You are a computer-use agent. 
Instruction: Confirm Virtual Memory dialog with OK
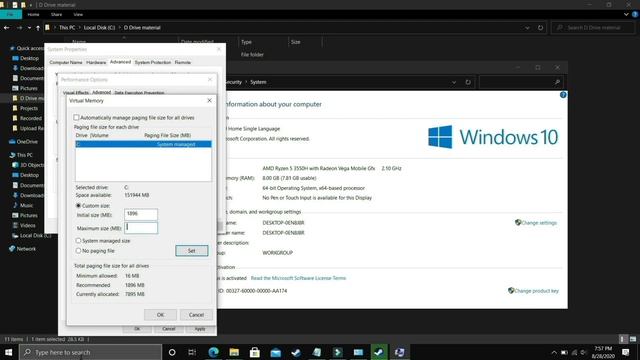coord(160,315)
